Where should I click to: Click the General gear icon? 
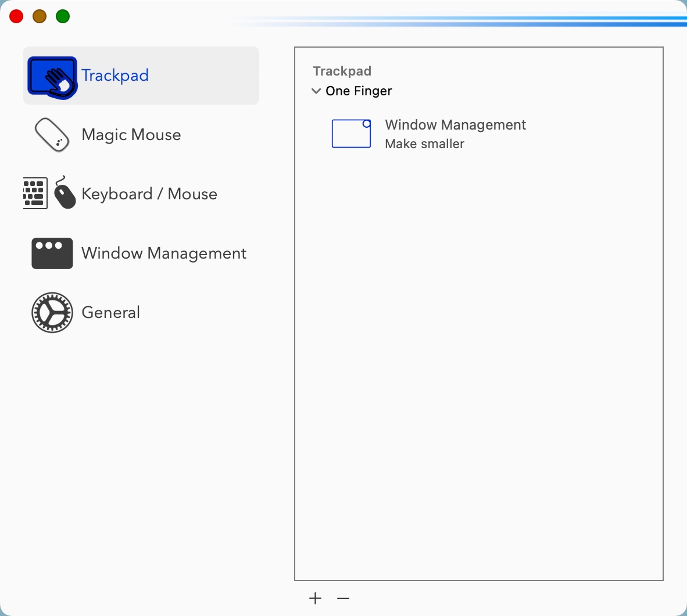point(52,313)
